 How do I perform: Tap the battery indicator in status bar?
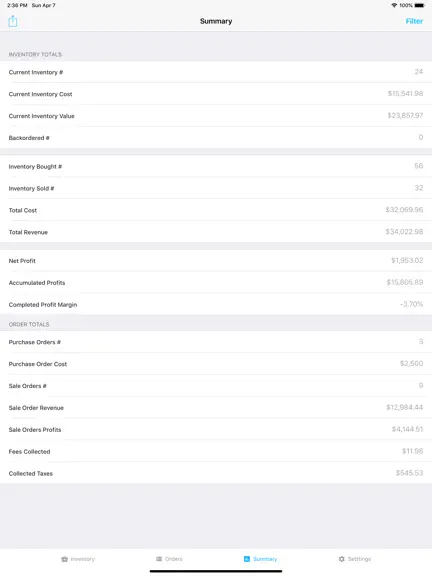pyautogui.click(x=419, y=5)
